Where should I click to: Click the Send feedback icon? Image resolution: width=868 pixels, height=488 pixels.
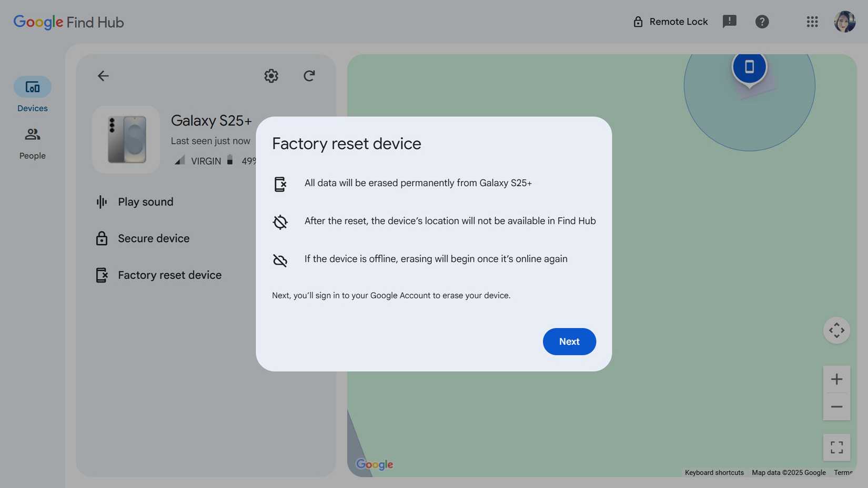pos(730,22)
